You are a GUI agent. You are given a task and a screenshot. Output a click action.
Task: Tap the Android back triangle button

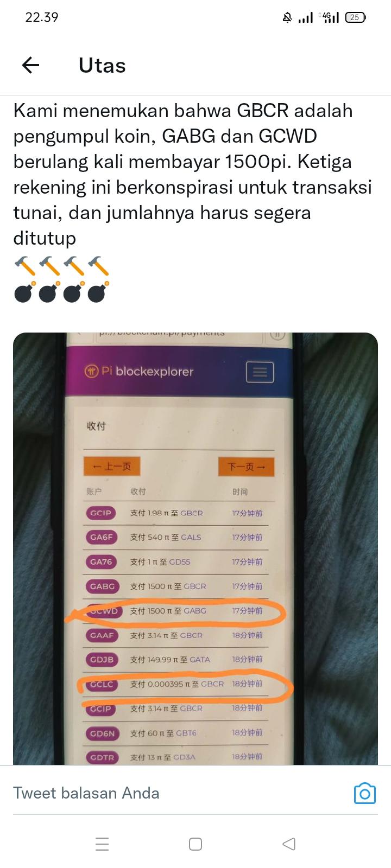click(x=289, y=844)
